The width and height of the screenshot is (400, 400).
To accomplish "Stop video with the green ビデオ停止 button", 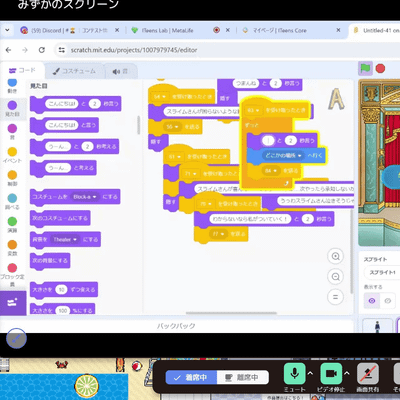I will [x=331, y=374].
